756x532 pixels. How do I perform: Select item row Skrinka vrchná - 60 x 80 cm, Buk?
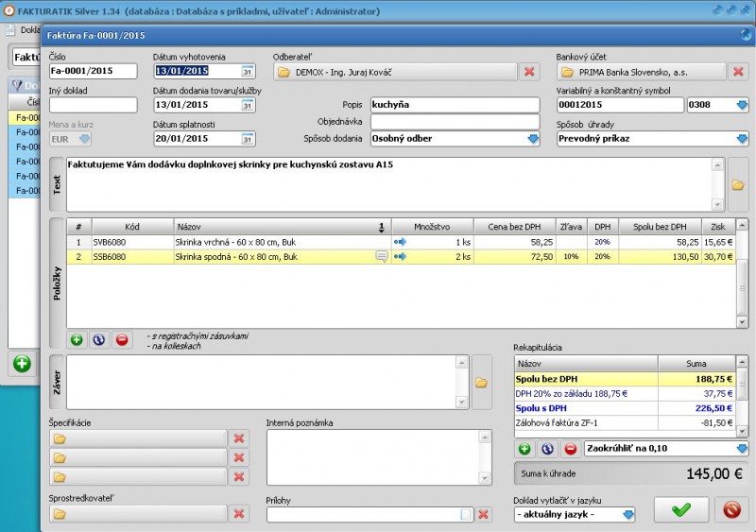pos(401,242)
